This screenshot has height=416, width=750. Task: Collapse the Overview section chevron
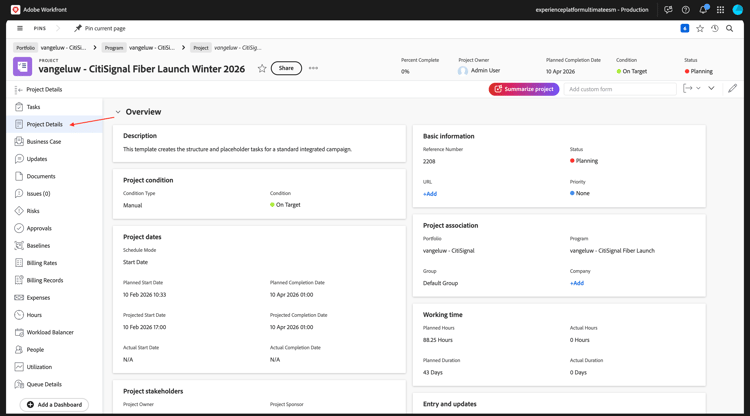[x=118, y=112]
